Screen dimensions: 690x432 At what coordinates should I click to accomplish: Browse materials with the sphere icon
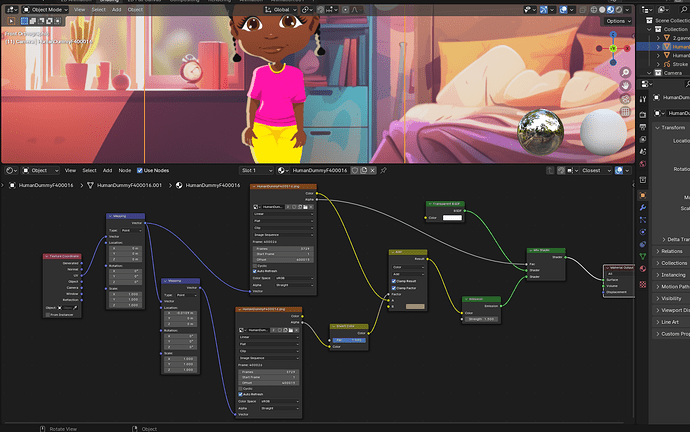click(x=283, y=170)
